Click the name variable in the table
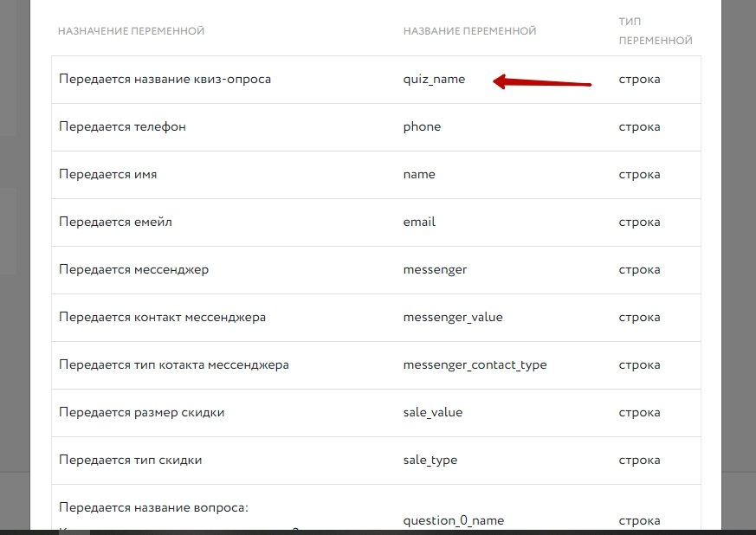The image size is (756, 535). click(419, 175)
